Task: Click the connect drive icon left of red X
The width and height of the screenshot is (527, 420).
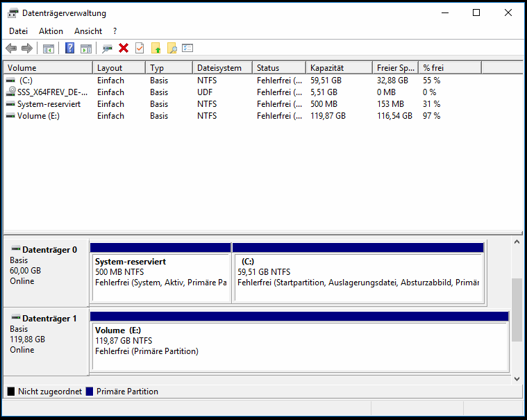Action: pos(108,48)
